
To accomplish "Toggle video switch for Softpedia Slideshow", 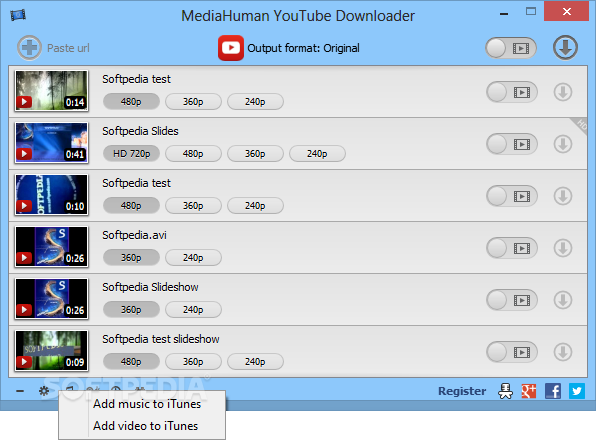I will click(x=512, y=300).
